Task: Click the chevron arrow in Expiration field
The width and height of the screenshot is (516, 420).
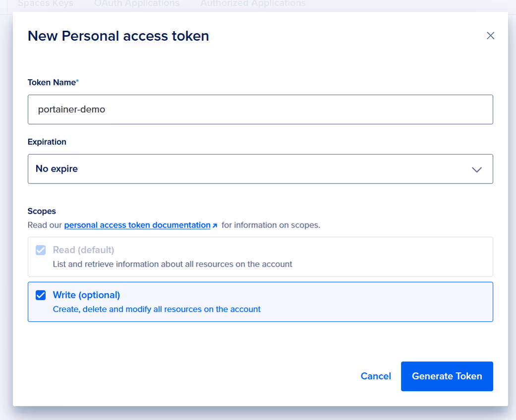Action: point(476,170)
